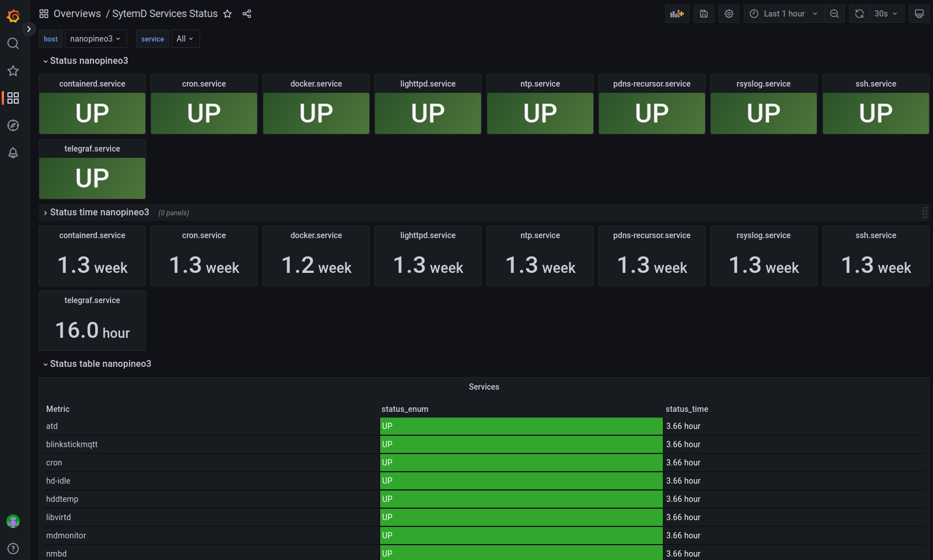Screen dimensions: 933x560
Task: Click the nmbd metric cell
Action: pyautogui.click(x=211, y=553)
